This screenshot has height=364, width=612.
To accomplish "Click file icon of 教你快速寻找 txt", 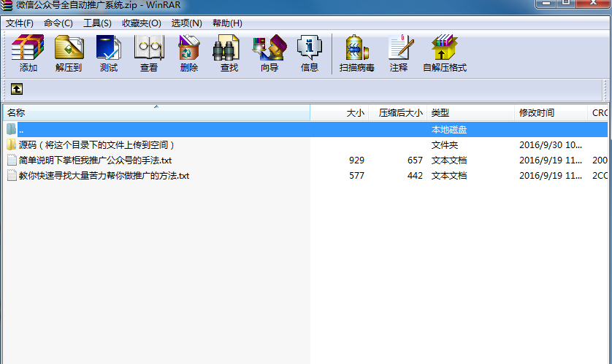I will click(12, 175).
